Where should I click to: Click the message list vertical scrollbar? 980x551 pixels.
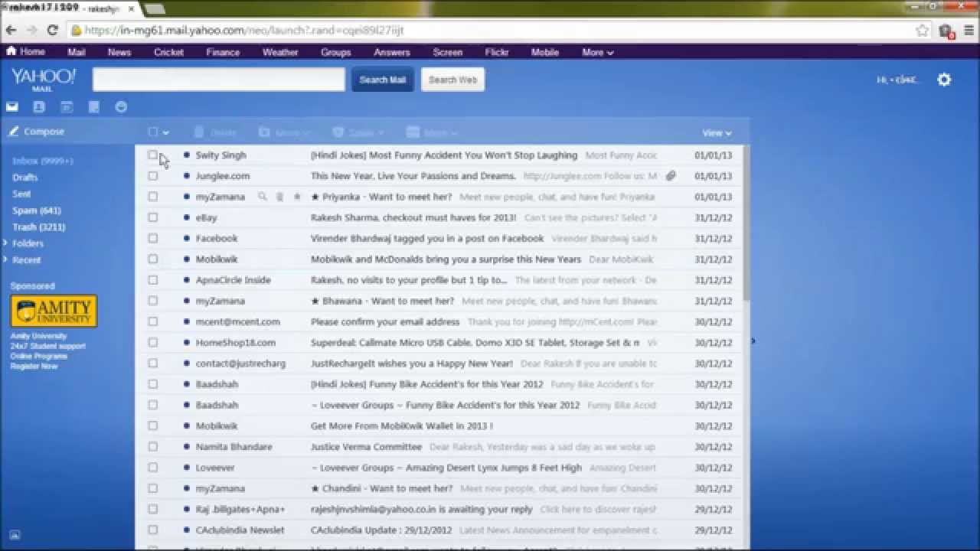coord(746,223)
